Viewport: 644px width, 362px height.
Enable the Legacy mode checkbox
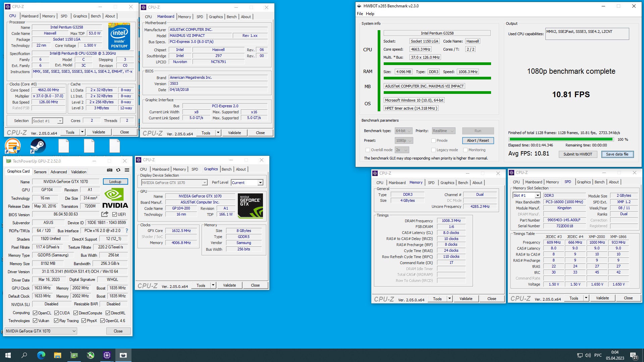click(x=433, y=150)
